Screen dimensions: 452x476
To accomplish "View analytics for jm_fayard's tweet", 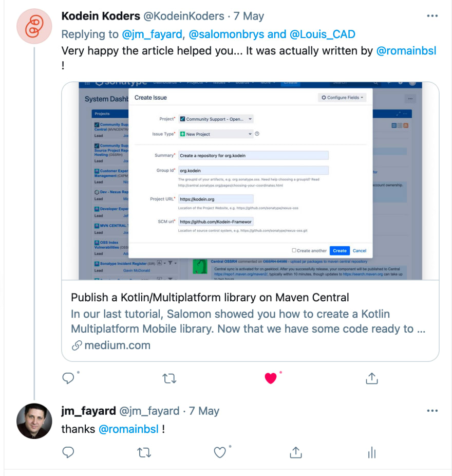I will click(371, 453).
